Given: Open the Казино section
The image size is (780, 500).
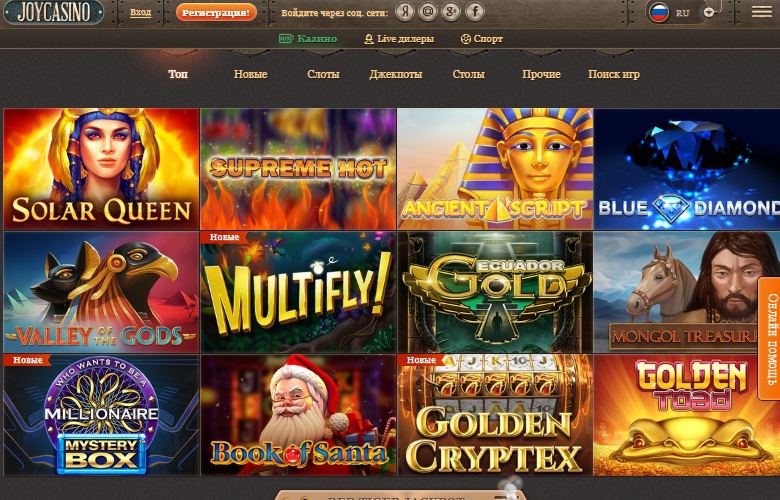Looking at the screenshot, I should pyautogui.click(x=308, y=39).
